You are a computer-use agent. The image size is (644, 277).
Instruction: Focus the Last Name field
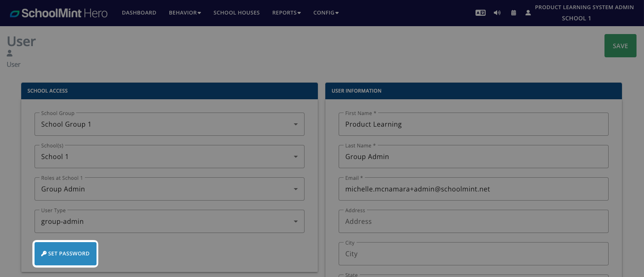(x=473, y=157)
